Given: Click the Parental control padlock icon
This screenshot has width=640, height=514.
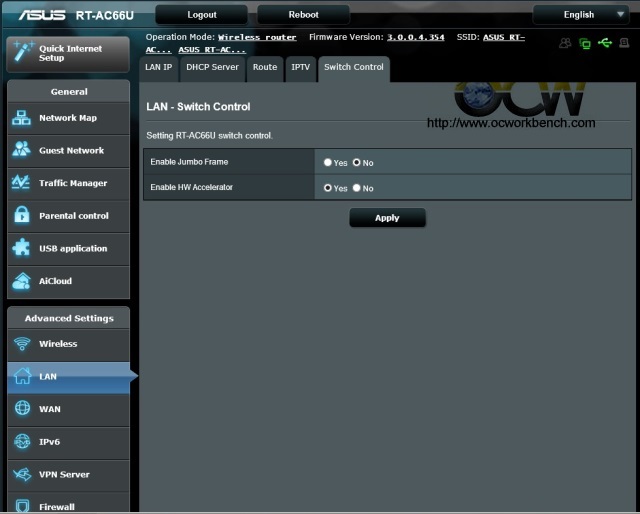Looking at the screenshot, I should tap(22, 215).
